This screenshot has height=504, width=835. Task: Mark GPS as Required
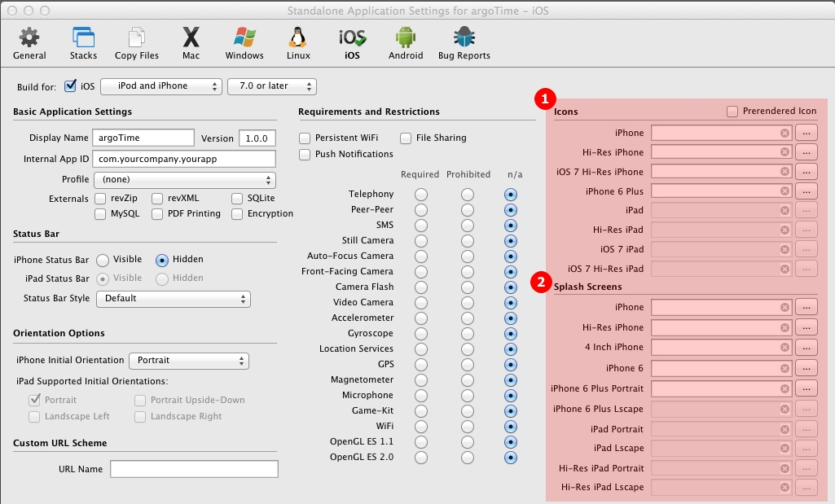[x=421, y=365]
